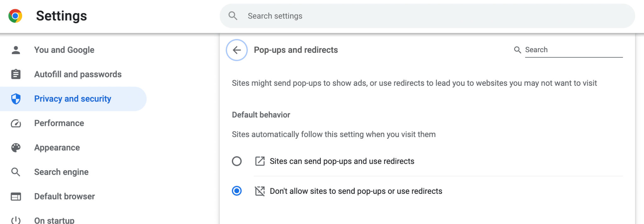Expand the Autofill and passwords section

click(x=78, y=74)
